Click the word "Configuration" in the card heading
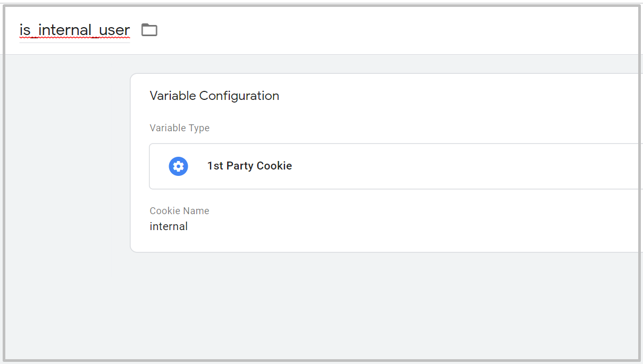Screen dimensions: 643x364 (239, 96)
